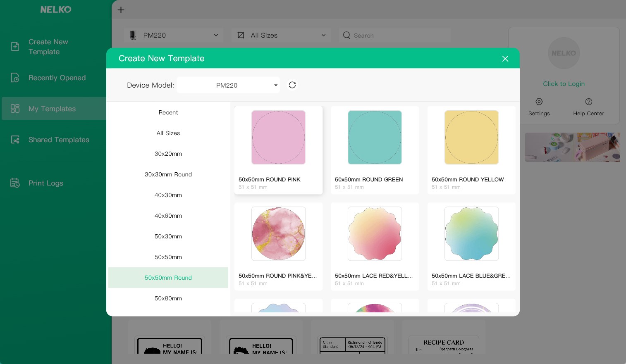Open the Device Model PM220 dropdown
Image resolution: width=626 pixels, height=364 pixels.
(x=228, y=85)
